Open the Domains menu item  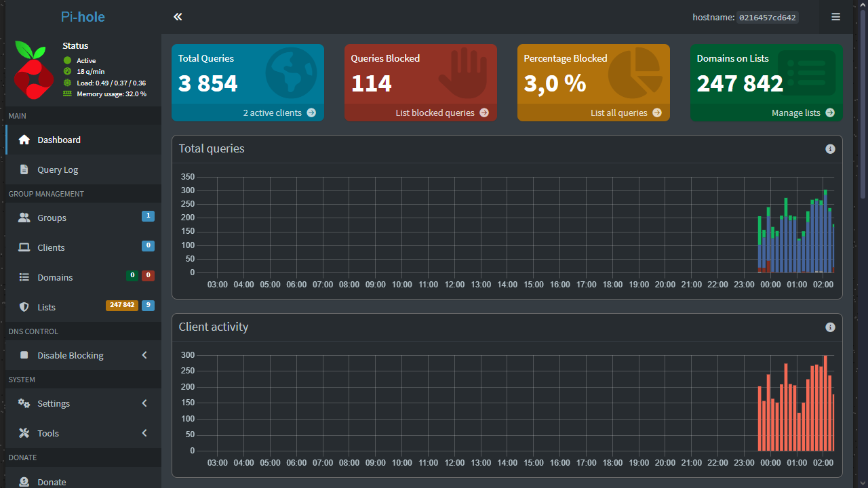(x=55, y=277)
